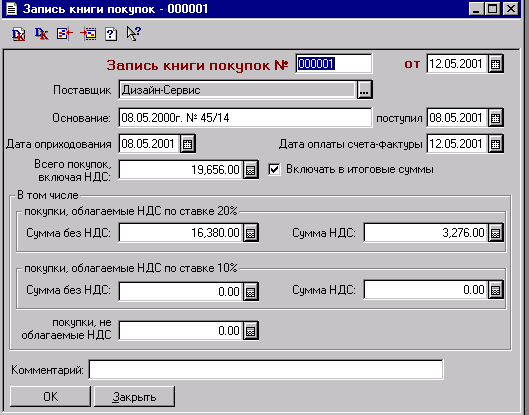Open the calendar for the 'поступил' date
The height and width of the screenshot is (415, 529).
495,118
